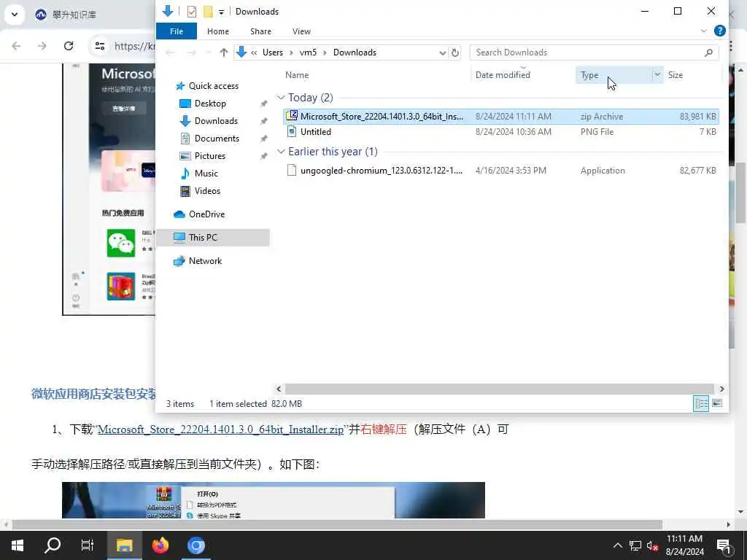Click the Untitled PNG file icon
Image resolution: width=747 pixels, height=560 pixels.
tap(292, 132)
